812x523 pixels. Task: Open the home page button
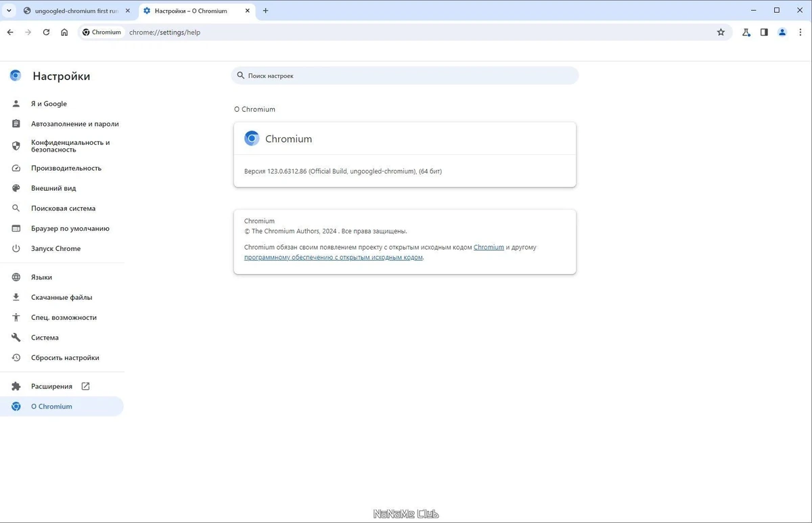coord(64,32)
